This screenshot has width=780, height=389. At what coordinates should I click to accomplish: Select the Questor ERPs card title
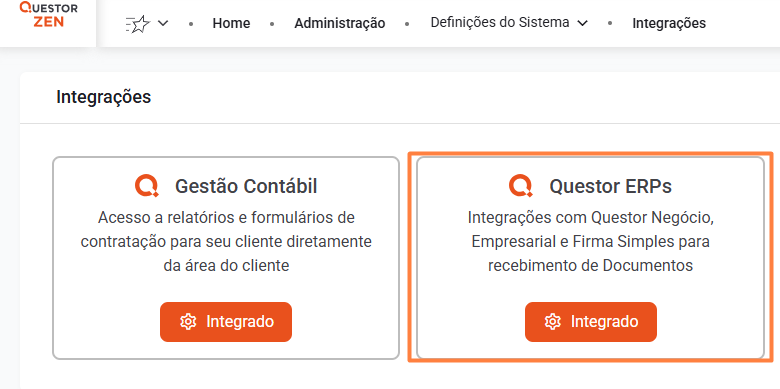pos(610,187)
